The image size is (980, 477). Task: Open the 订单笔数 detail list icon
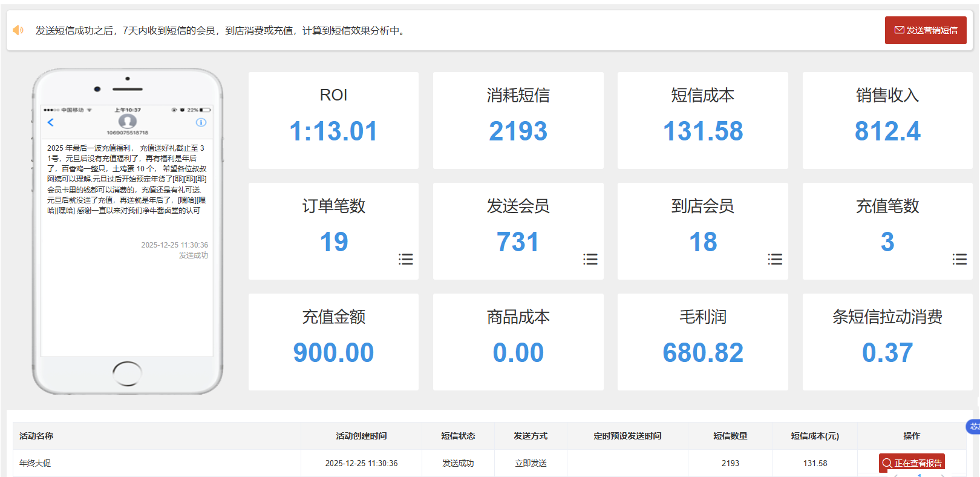click(406, 259)
